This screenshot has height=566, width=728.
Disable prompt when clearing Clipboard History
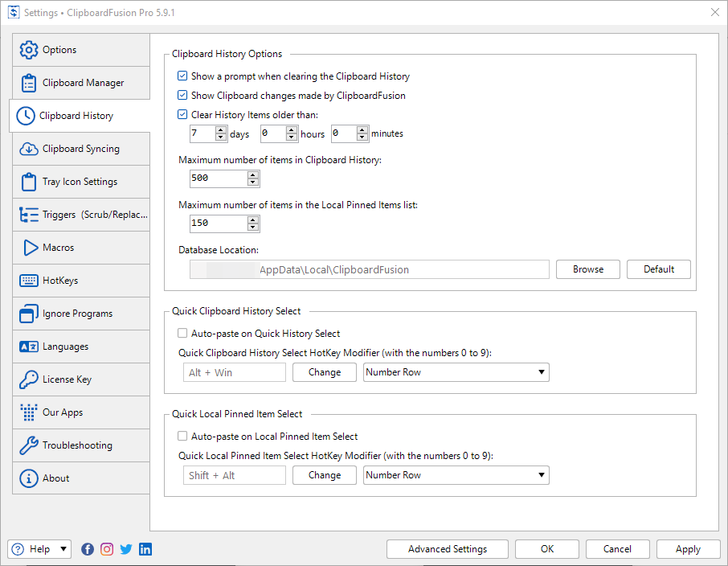[x=182, y=76]
